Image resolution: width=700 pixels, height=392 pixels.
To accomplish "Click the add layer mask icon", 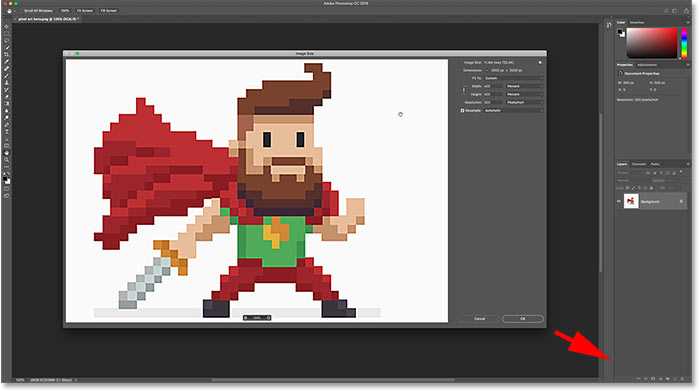I will point(653,379).
